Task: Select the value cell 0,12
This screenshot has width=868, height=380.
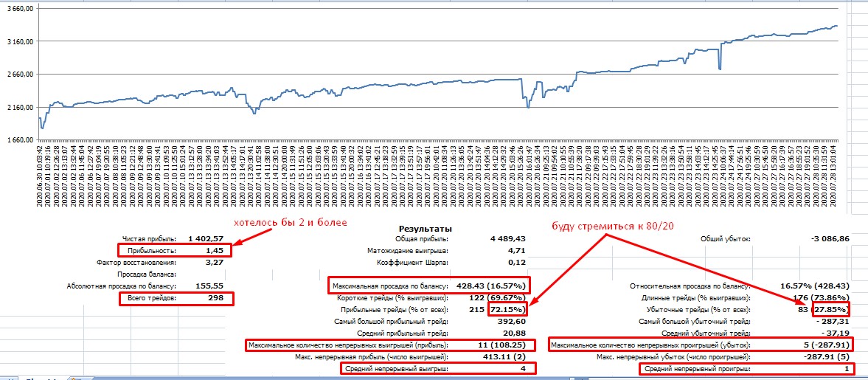Action: 516,263
